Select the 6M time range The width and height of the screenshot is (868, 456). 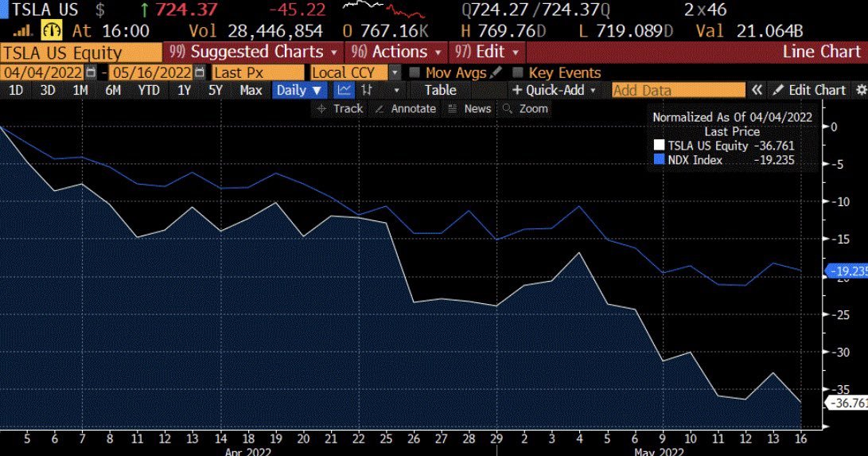tap(113, 90)
